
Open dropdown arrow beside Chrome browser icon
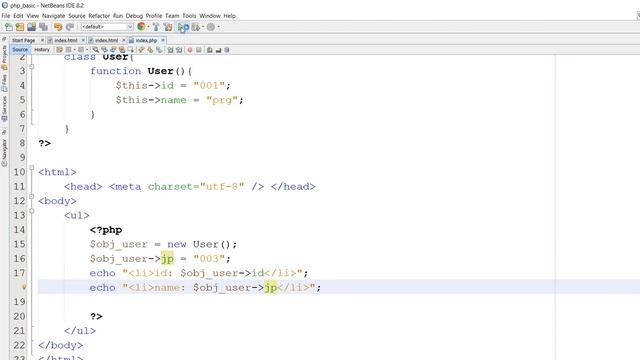pyautogui.click(x=148, y=27)
